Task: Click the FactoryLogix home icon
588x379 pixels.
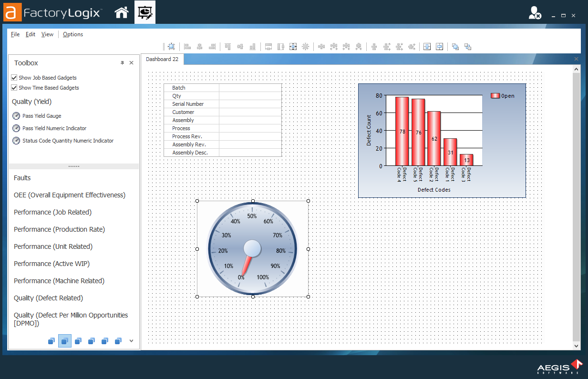Action: click(121, 12)
